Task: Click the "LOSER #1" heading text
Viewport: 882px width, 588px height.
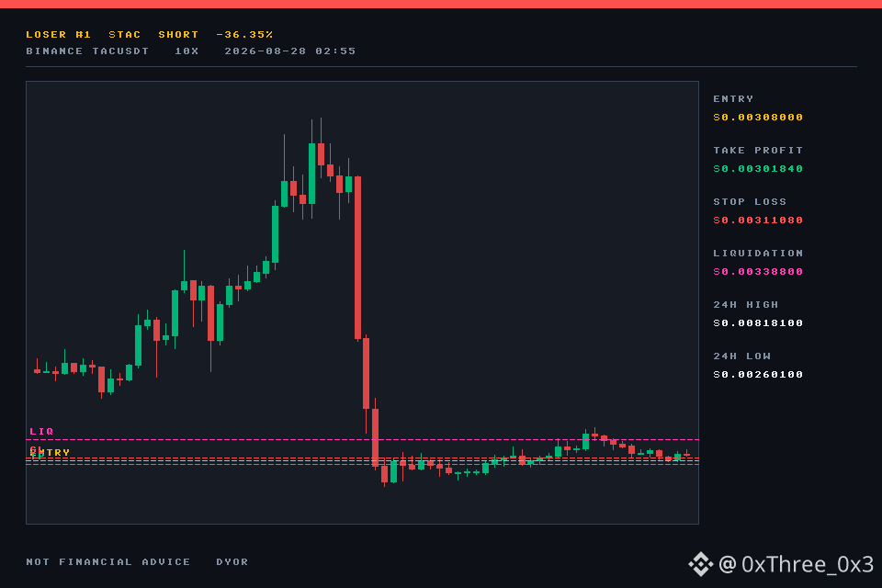Action: click(x=59, y=34)
